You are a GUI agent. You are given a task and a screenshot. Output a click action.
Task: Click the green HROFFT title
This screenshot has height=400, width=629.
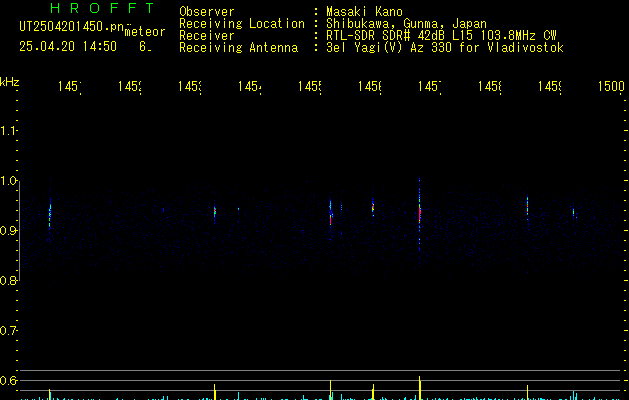[x=102, y=8]
